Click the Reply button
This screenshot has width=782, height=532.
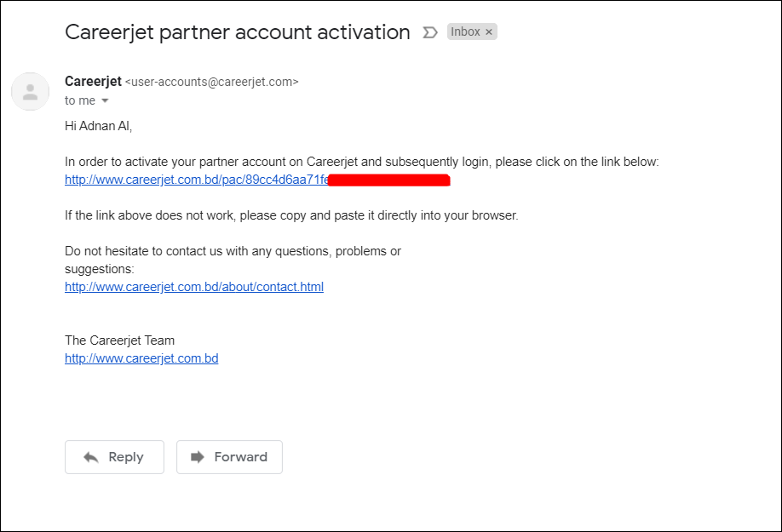(114, 457)
